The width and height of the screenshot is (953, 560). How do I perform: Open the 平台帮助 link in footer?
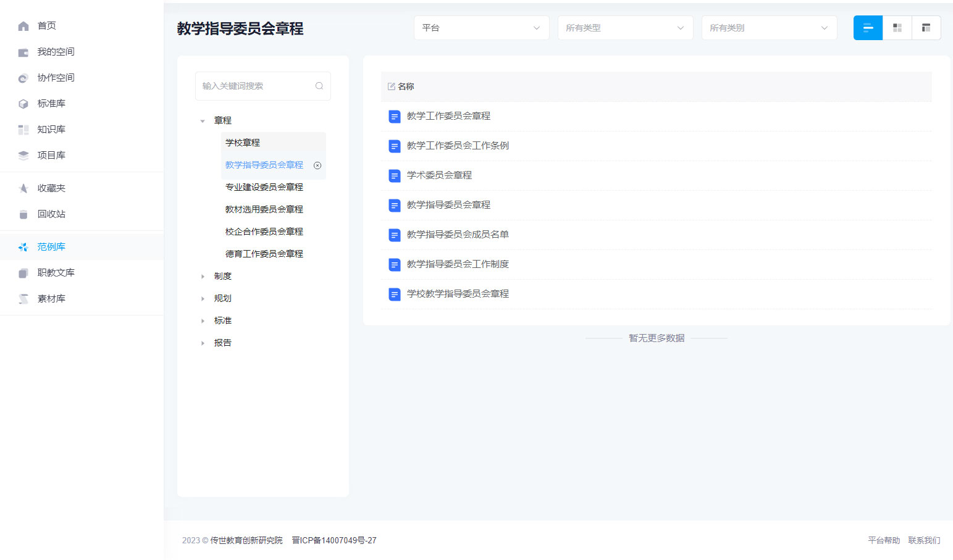884,540
